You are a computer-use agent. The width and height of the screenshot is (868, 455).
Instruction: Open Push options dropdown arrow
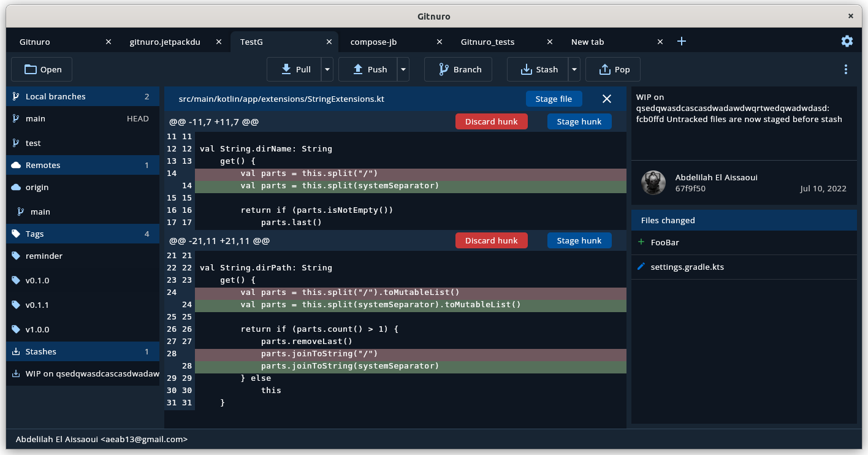(x=403, y=69)
